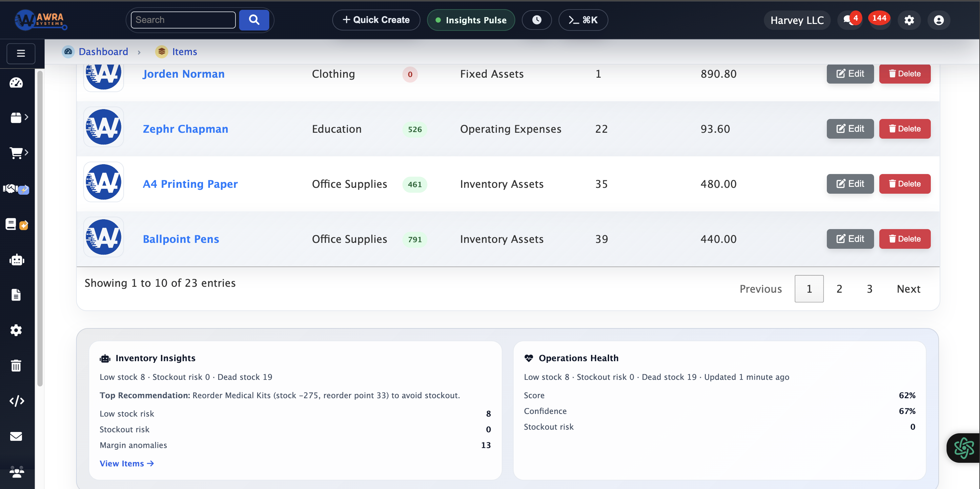The height and width of the screenshot is (489, 980).
Task: Open the clock history icon in the top bar
Action: pyautogui.click(x=537, y=20)
